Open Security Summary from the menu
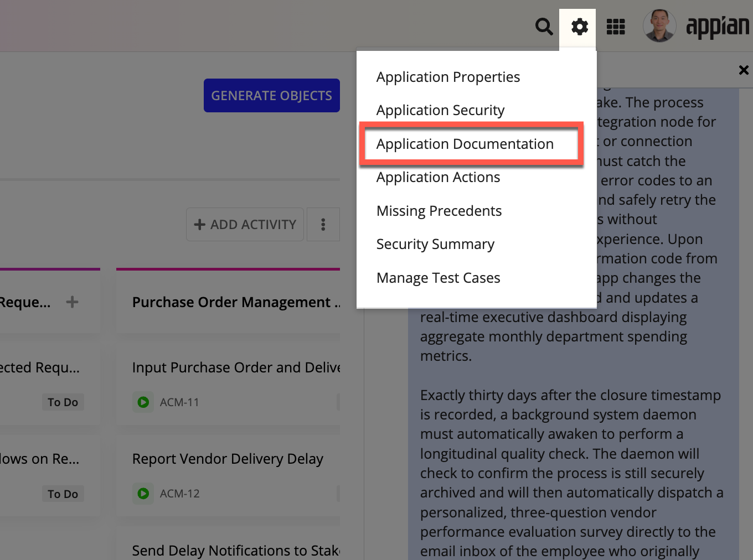 (x=436, y=244)
